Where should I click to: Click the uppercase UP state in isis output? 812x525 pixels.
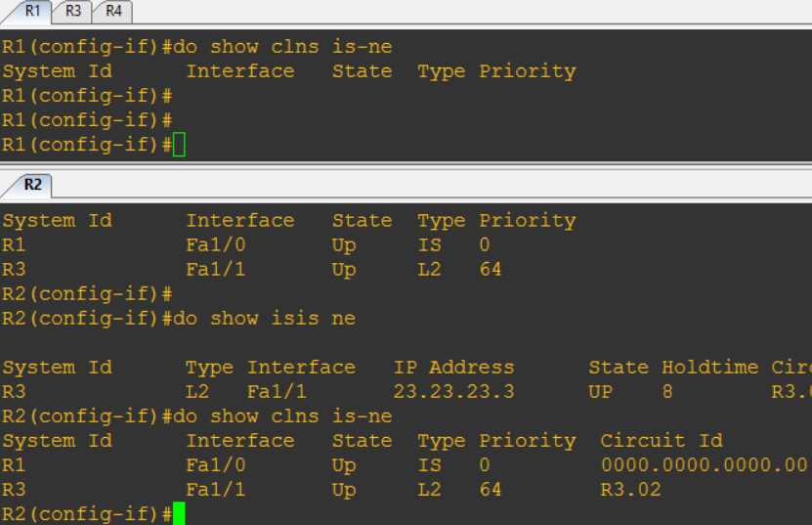click(x=600, y=392)
